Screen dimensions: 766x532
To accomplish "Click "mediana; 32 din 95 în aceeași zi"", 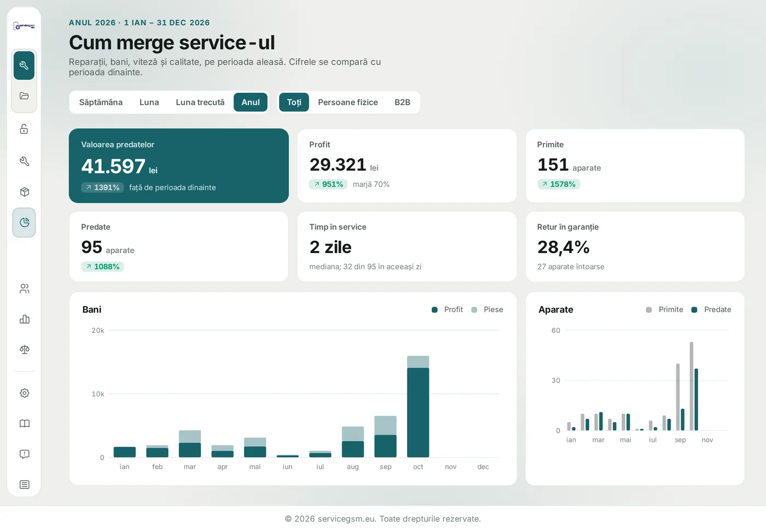I will pos(365,267).
